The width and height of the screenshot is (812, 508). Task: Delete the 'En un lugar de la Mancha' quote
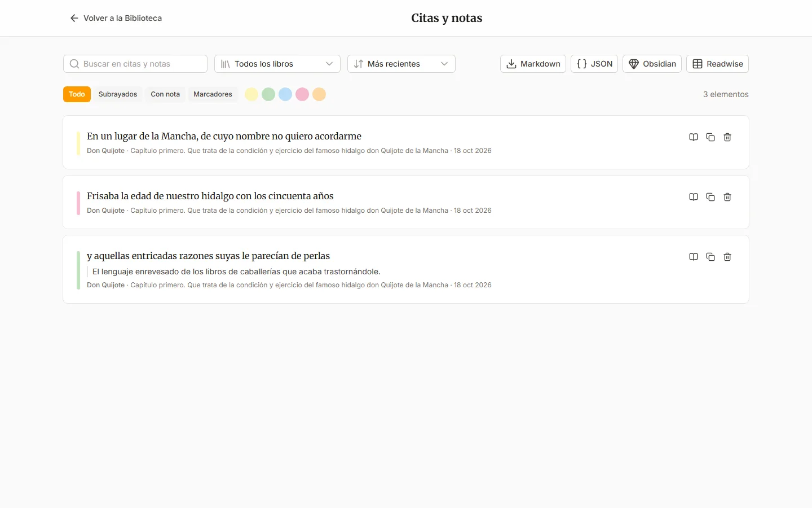pos(727,137)
